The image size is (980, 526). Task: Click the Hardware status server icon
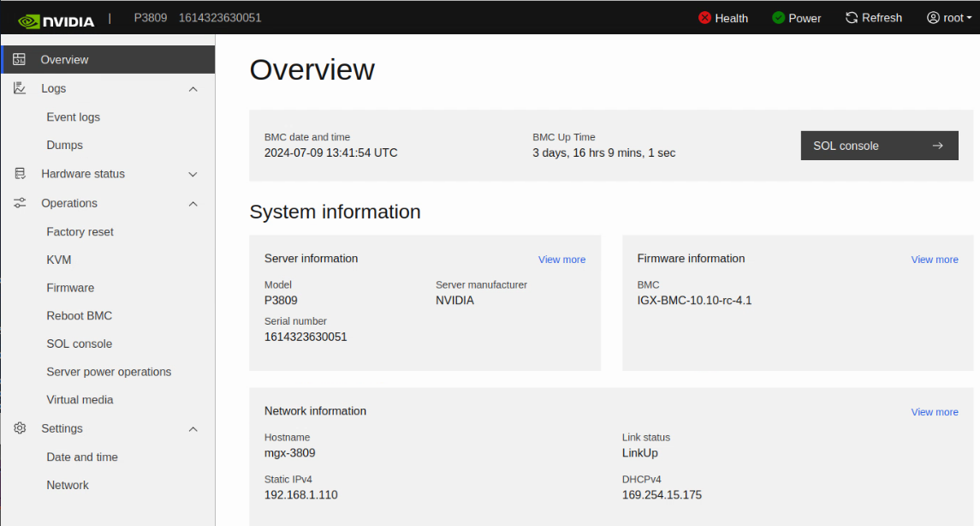(x=20, y=174)
